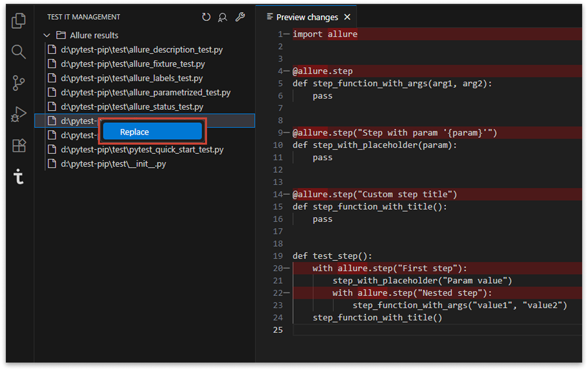Open the Explorer view in activity bar
588x371 pixels.
[18, 21]
